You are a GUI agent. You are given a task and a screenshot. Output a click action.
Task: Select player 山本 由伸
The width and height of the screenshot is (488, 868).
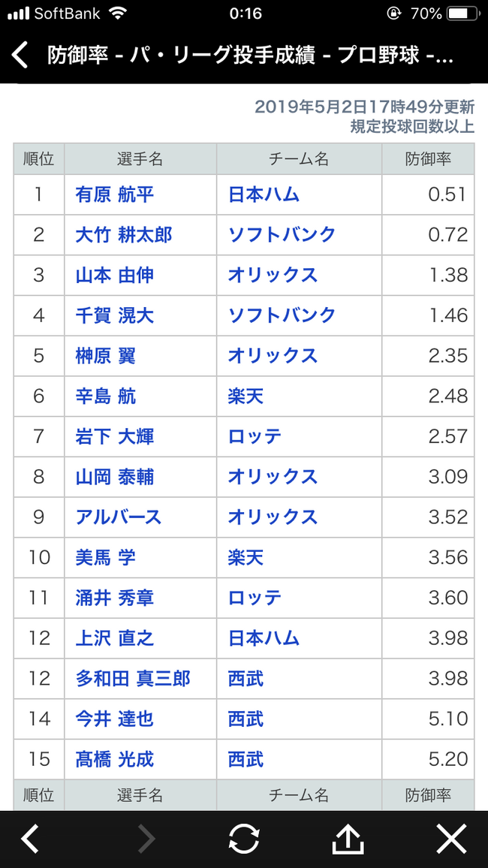click(x=115, y=276)
